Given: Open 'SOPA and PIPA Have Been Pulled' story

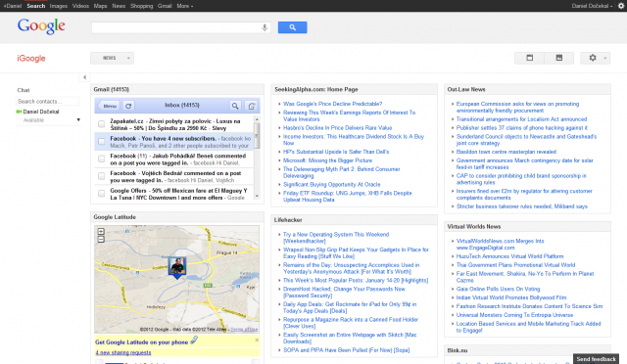Looking at the screenshot, I should (346, 350).
